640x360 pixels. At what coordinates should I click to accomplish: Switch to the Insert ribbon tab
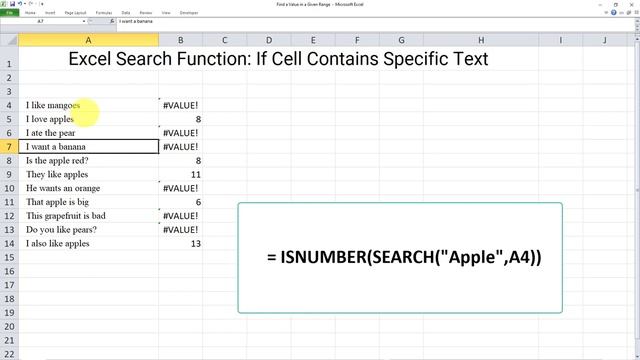[x=50, y=13]
